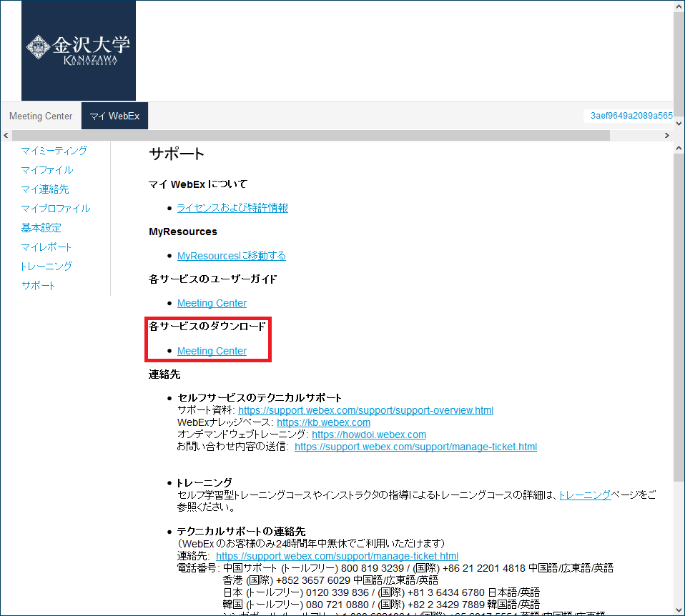Click the 中国サポート 800 819 3239 phone line
685x616 pixels.
click(x=418, y=568)
